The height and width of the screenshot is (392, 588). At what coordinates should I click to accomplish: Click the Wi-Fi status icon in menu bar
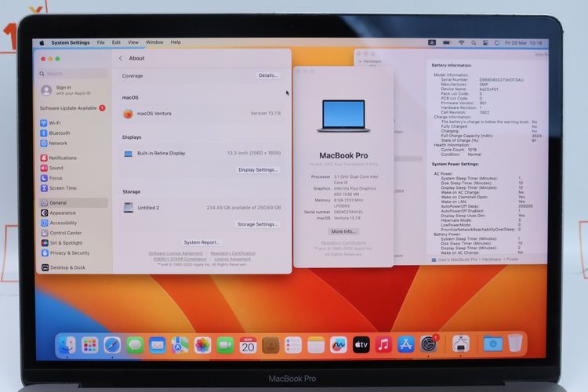pyautogui.click(x=461, y=43)
